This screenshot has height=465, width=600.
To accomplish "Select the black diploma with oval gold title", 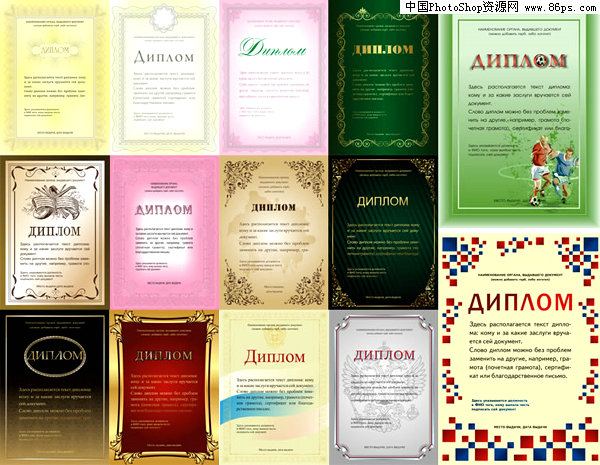I will pyautogui.click(x=55, y=387).
